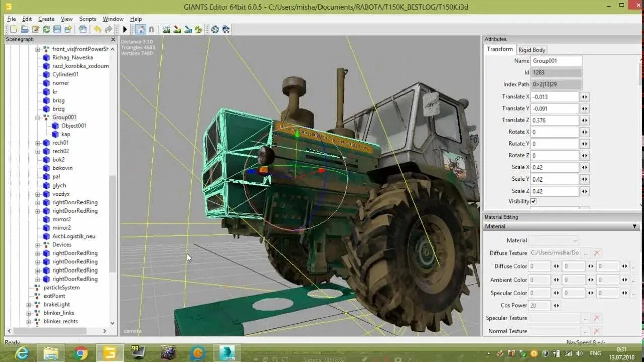The height and width of the screenshot is (362, 644).
Task: Open the Window menu
Action: click(x=113, y=19)
